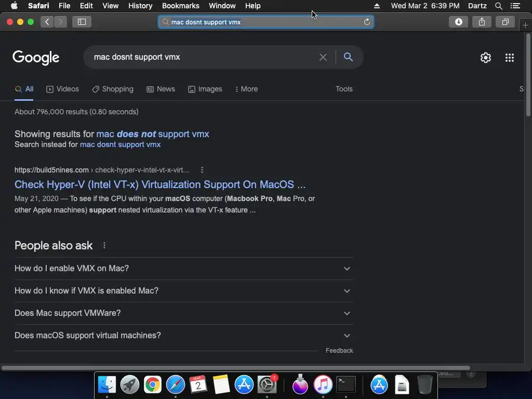The image size is (532, 399).
Task: Go back with Safari back arrow
Action: click(x=47, y=22)
